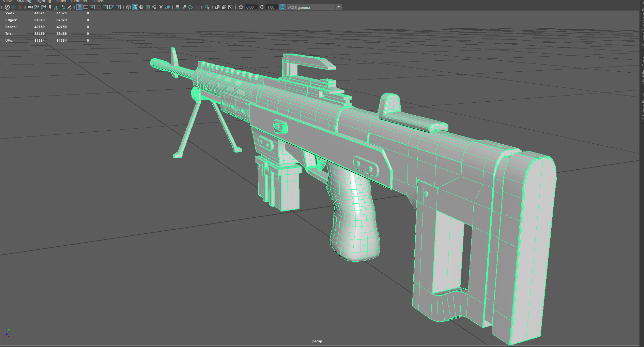Click the first '81384' value in UVs row
This screenshot has width=644, height=347.
pyautogui.click(x=40, y=41)
